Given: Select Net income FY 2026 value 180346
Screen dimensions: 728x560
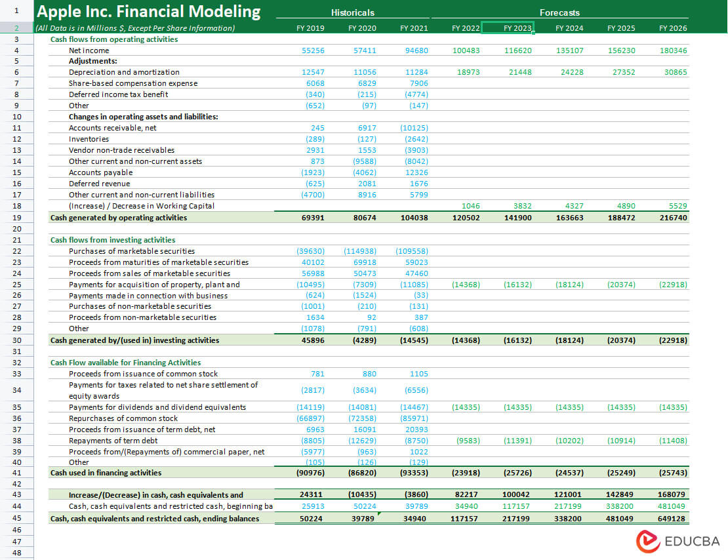Looking at the screenshot, I should 673,50.
